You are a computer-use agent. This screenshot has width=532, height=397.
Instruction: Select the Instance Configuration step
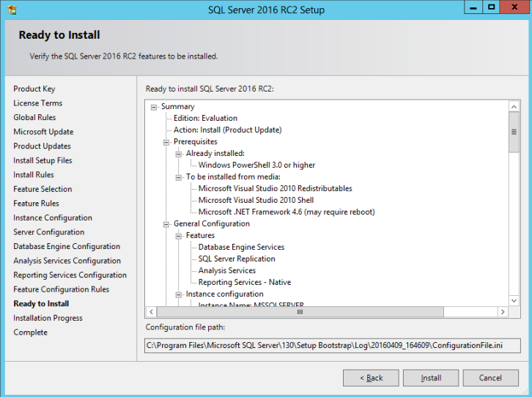[53, 218]
